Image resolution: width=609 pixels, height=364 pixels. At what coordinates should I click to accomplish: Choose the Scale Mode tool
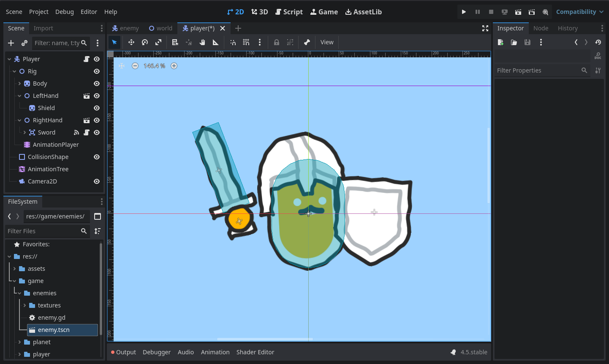coord(158,42)
